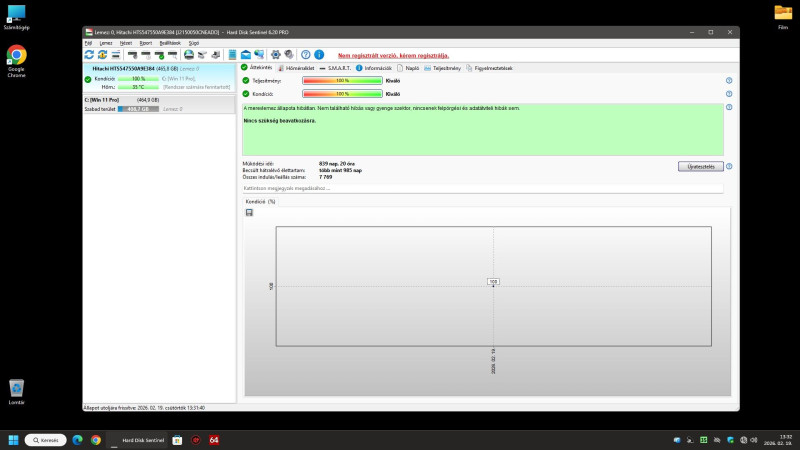Click the network computers toolbar icon
The width and height of the screenshot is (800, 450).
(259, 55)
